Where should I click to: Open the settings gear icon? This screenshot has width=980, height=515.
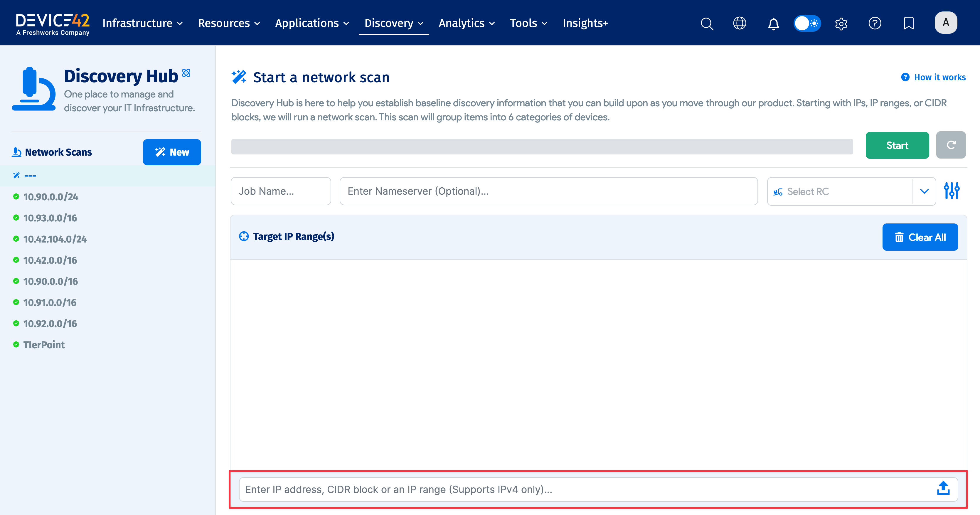[x=841, y=23]
